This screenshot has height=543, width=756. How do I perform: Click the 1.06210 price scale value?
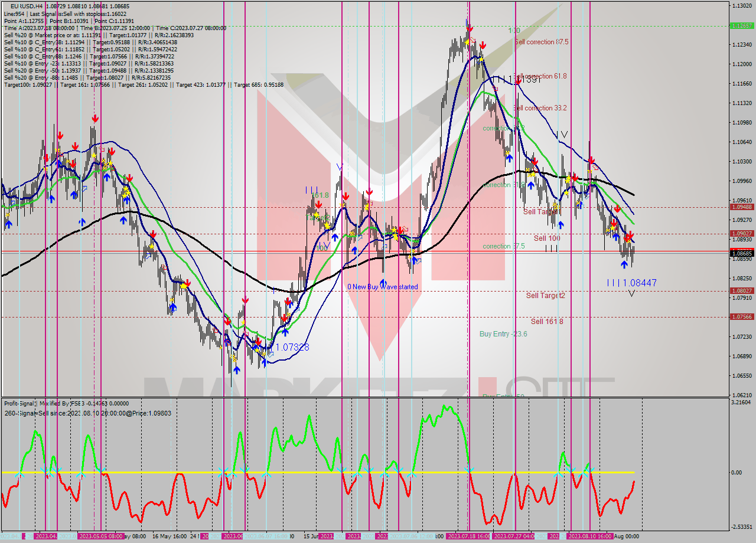point(741,395)
